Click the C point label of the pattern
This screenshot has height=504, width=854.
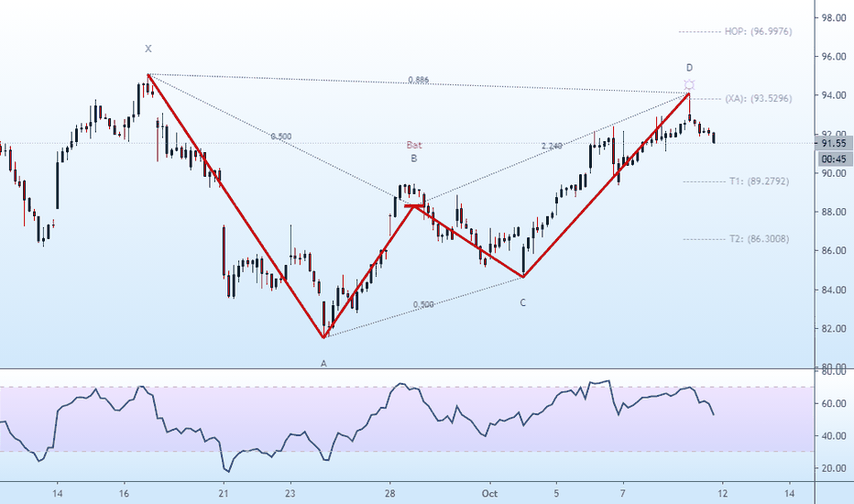pos(523,302)
